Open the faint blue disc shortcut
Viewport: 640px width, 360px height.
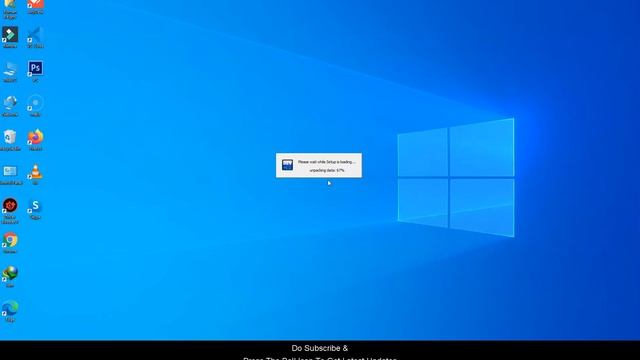[x=35, y=103]
